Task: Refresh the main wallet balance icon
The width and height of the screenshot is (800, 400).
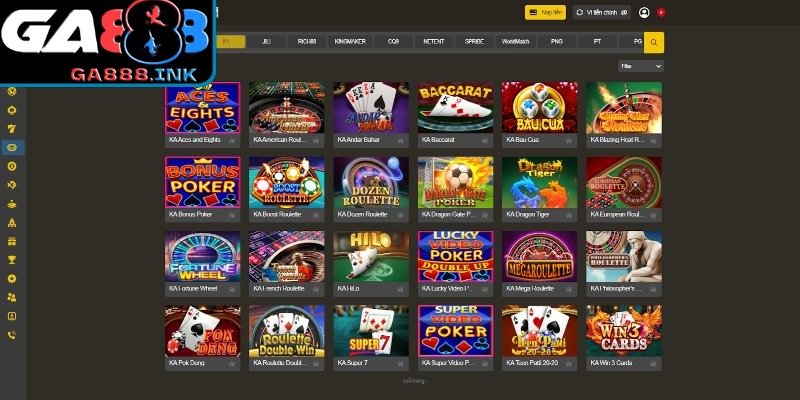Action: [x=580, y=12]
